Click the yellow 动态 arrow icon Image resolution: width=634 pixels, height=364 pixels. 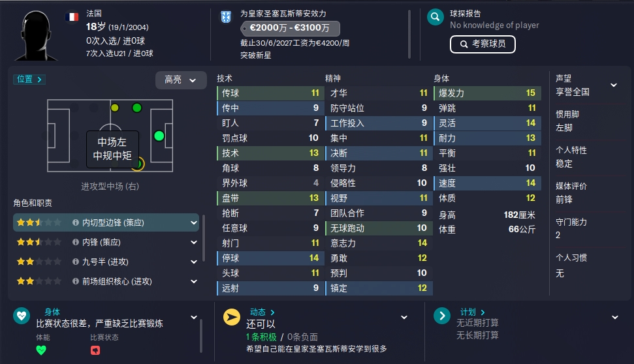pos(232,317)
